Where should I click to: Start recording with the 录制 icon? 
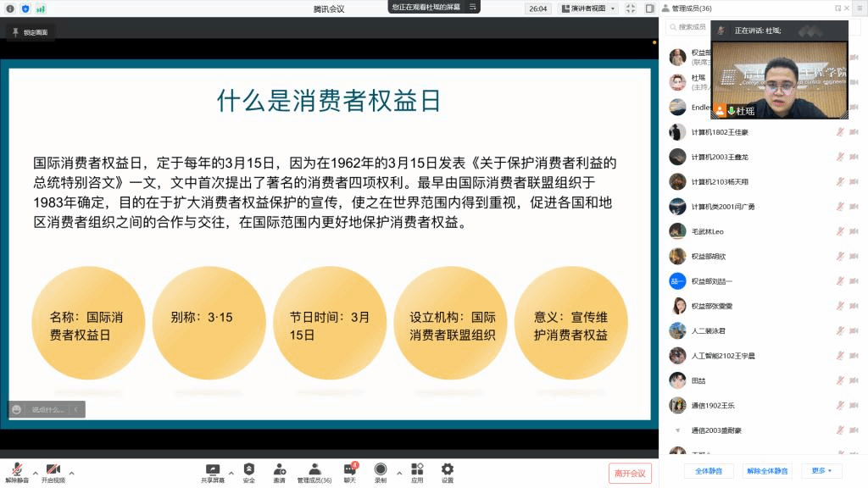[x=381, y=469]
